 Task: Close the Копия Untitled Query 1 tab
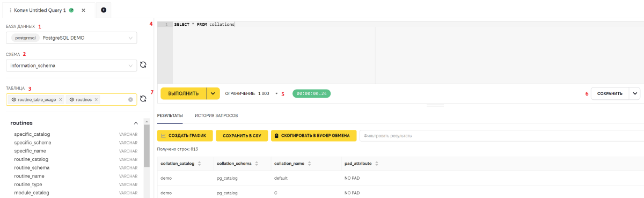[x=83, y=10]
